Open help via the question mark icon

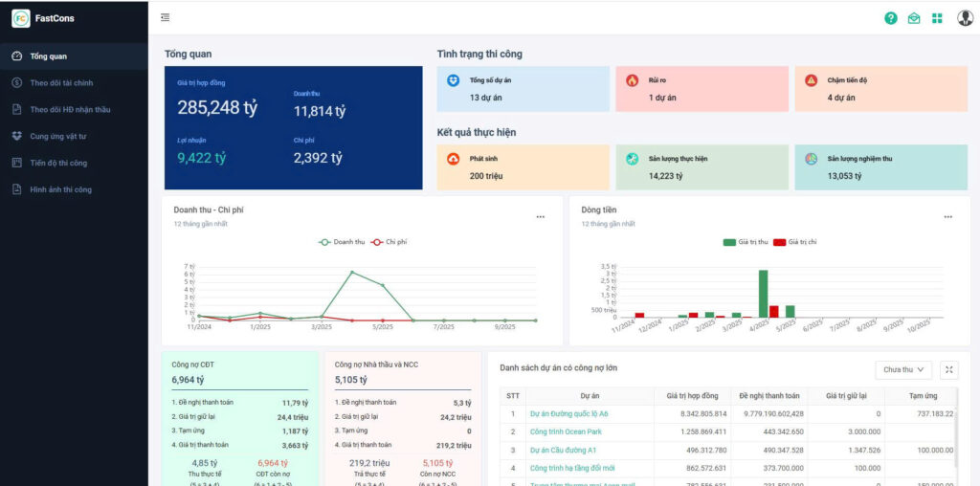pyautogui.click(x=891, y=18)
